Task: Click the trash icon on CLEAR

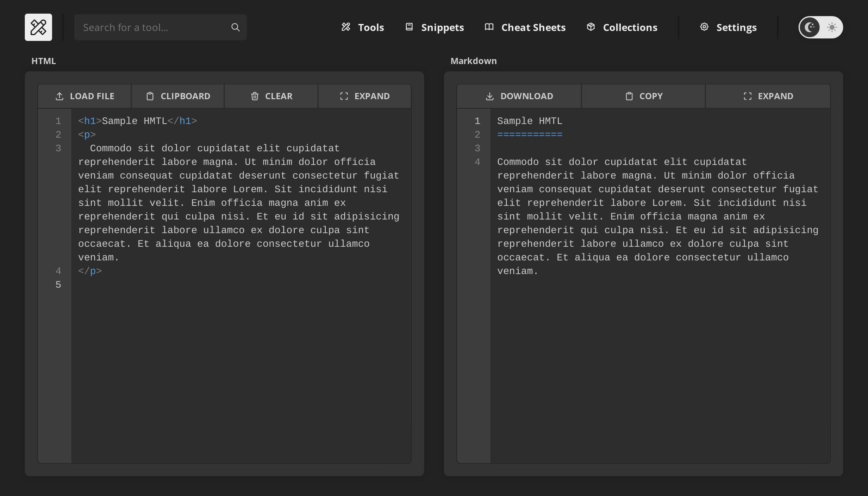Action: (x=255, y=96)
